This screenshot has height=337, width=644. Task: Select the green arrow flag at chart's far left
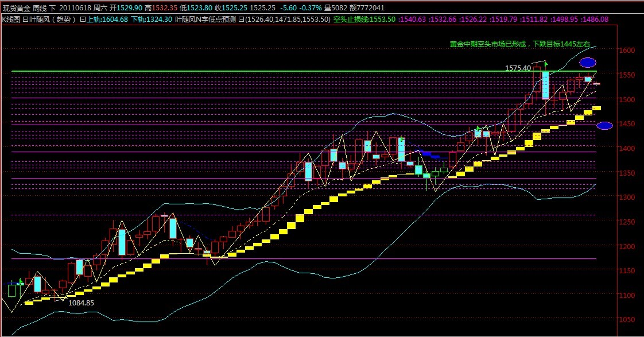click(x=21, y=281)
